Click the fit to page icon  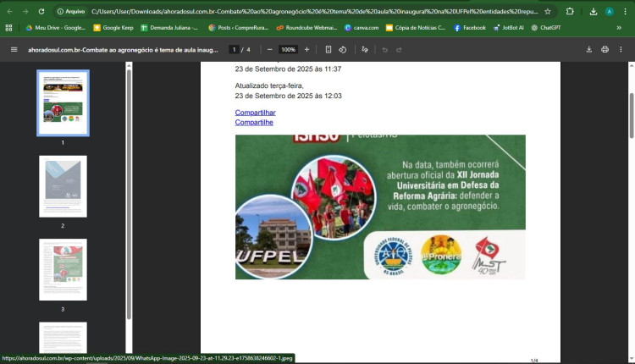point(329,50)
